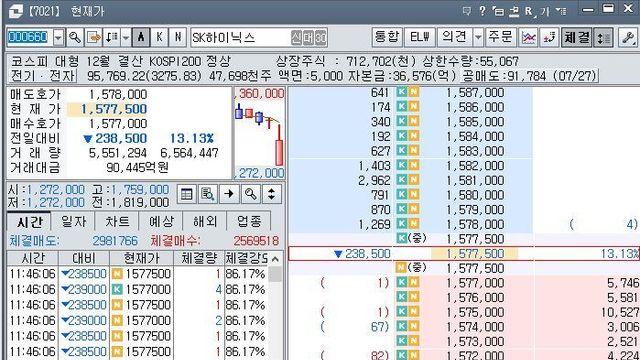Toggle the N market filter button
Viewport: 640px width, 360px height.
click(x=178, y=38)
